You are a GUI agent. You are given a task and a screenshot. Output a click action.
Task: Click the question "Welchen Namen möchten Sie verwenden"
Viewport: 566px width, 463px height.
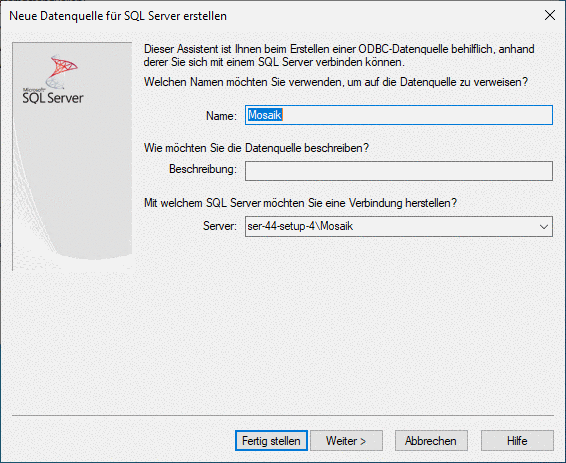tap(336, 82)
